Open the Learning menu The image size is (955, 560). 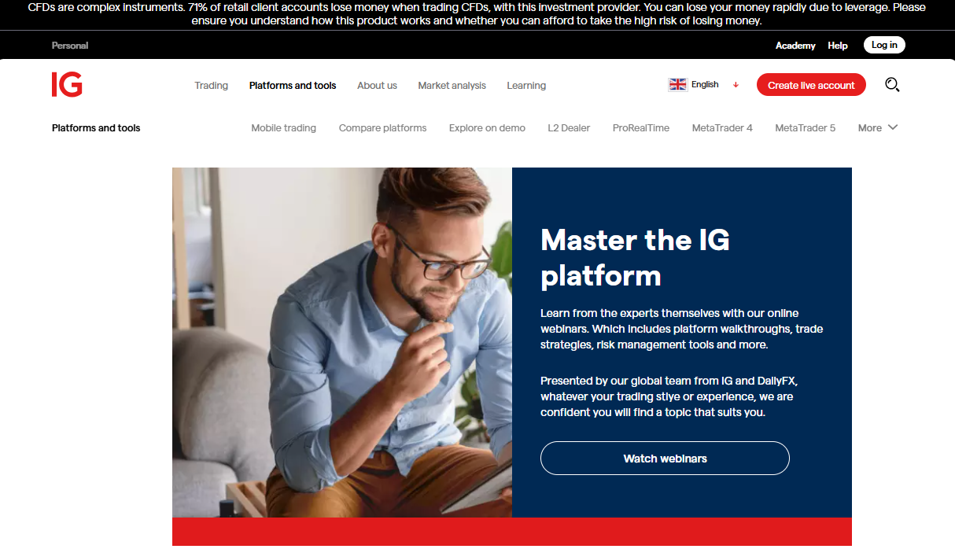(526, 85)
